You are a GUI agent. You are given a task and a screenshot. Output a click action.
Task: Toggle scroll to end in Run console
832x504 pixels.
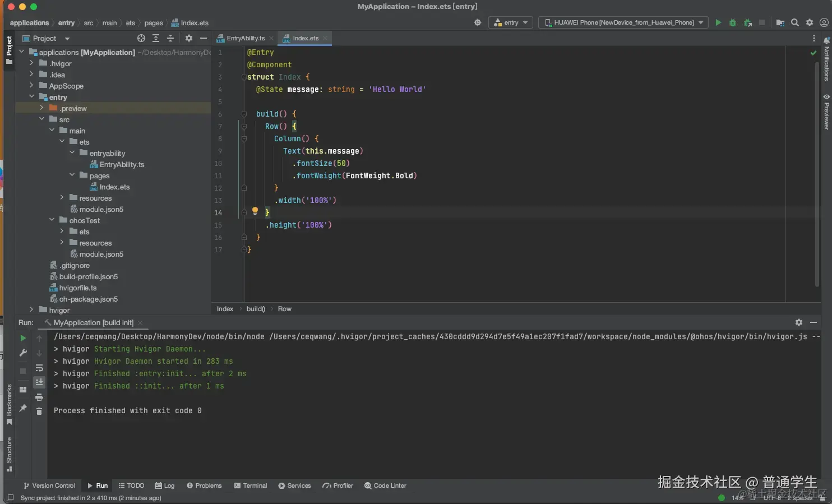coord(39,382)
